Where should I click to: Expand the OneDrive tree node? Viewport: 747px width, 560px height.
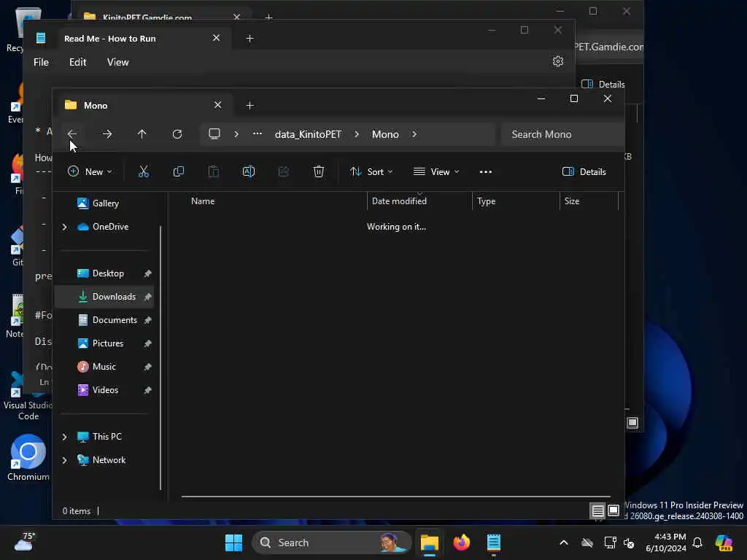[65, 227]
